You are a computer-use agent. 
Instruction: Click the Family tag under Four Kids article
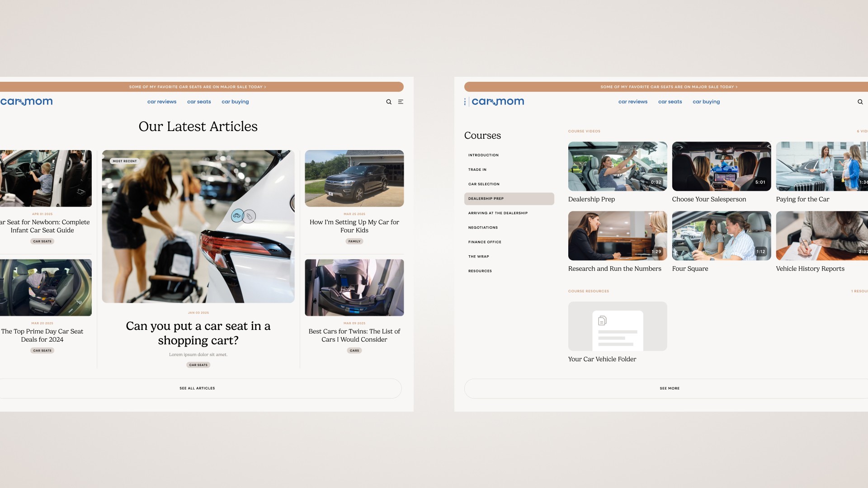[x=354, y=242]
